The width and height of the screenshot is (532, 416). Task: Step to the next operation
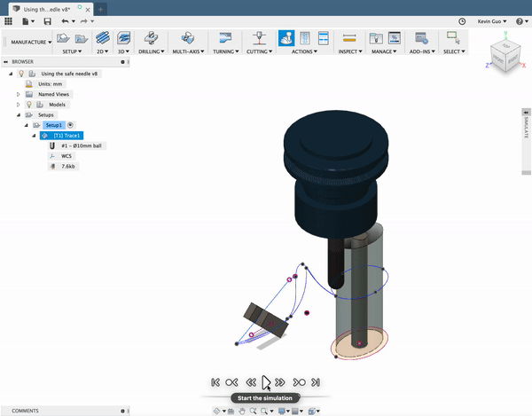click(x=299, y=382)
